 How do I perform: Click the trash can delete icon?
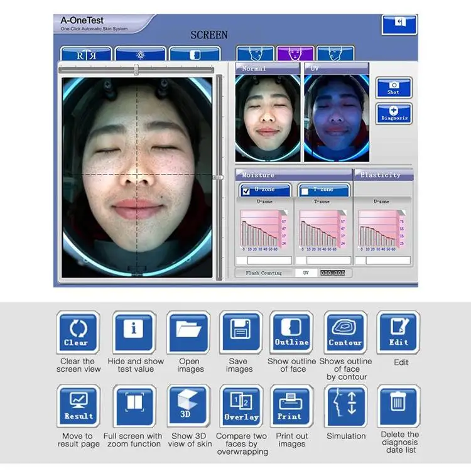click(399, 406)
